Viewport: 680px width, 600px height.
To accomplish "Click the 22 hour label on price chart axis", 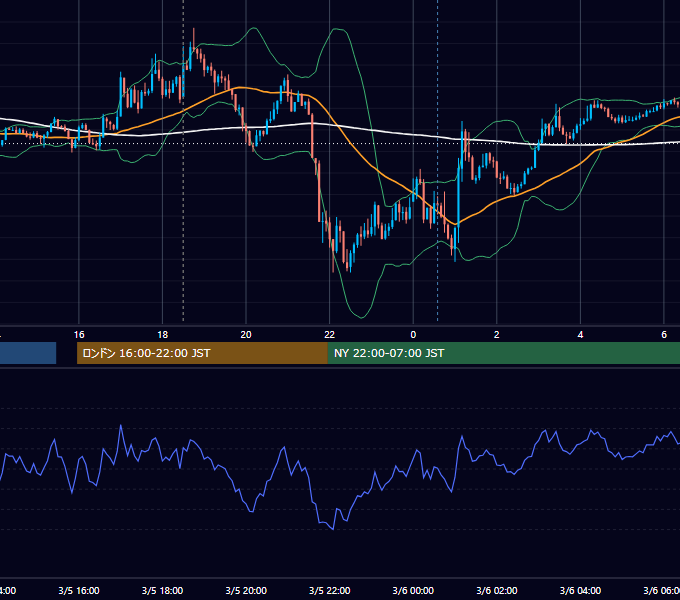I will [x=330, y=335].
